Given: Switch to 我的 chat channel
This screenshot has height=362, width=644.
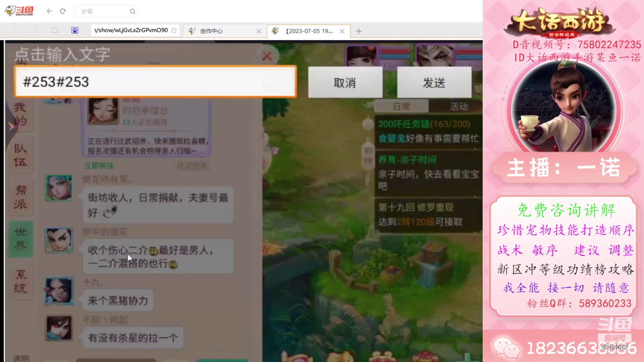Looking at the screenshot, I should coord(20,114).
